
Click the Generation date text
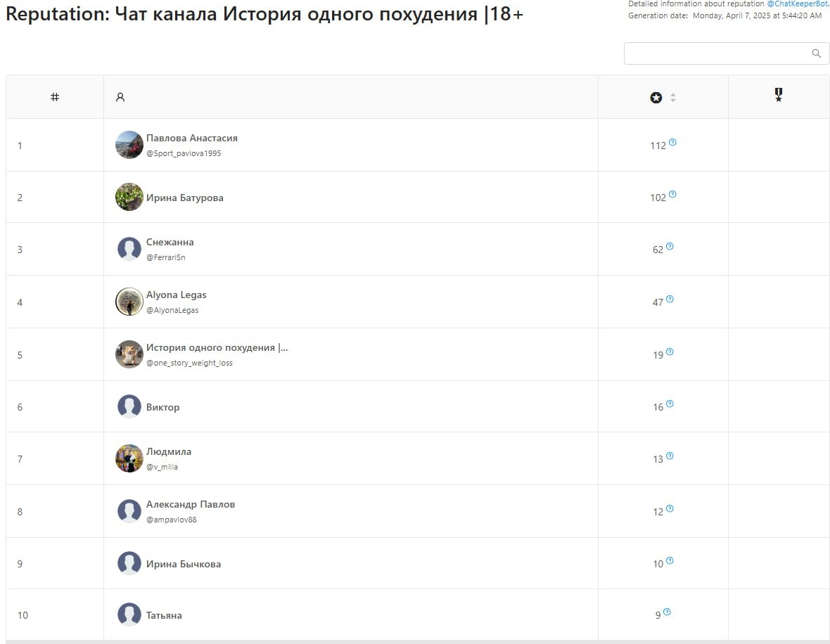(724, 16)
